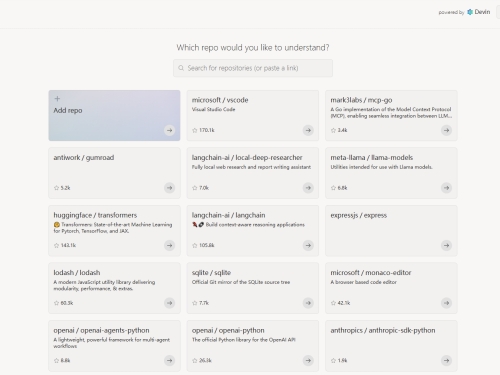Click the arrow icon on mark3labs / mcp-go card
Screen dimensions: 500x375
pyautogui.click(x=446, y=130)
